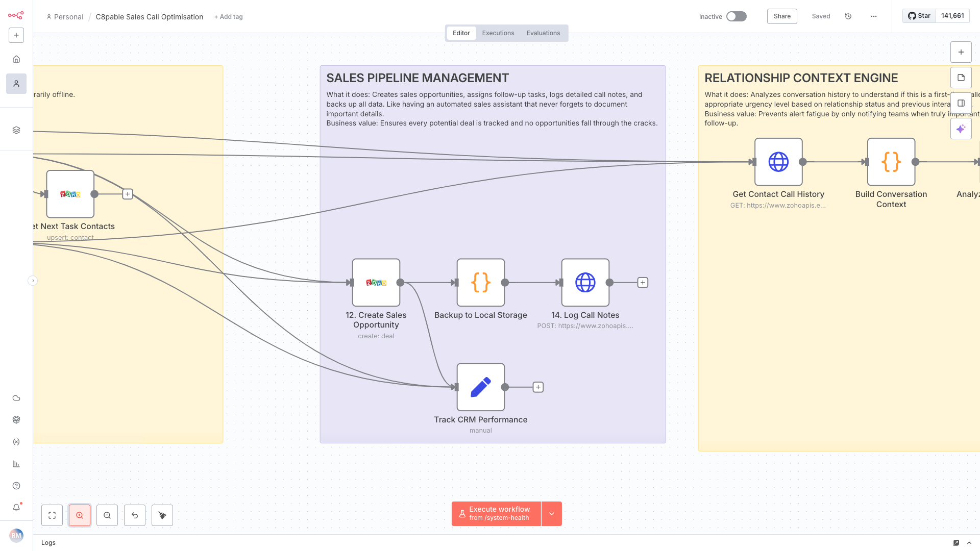Click plus connector after Track CRM Performance
This screenshot has height=551, width=980.
point(538,387)
